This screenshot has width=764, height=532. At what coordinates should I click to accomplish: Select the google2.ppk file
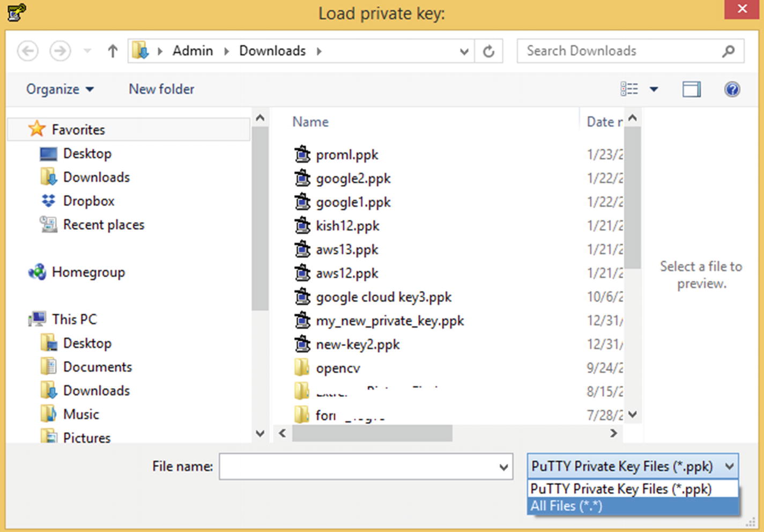[353, 179]
